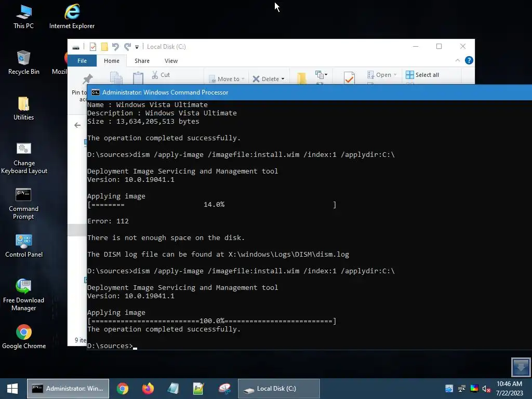Click the 14.0% progress bar text
The height and width of the screenshot is (399, 532).
[x=214, y=205]
